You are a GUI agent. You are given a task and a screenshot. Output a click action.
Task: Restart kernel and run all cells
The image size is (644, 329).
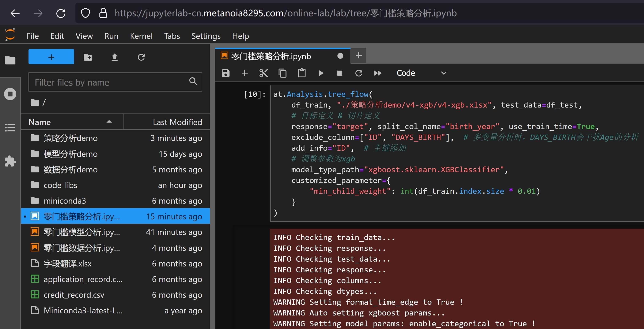(x=378, y=73)
